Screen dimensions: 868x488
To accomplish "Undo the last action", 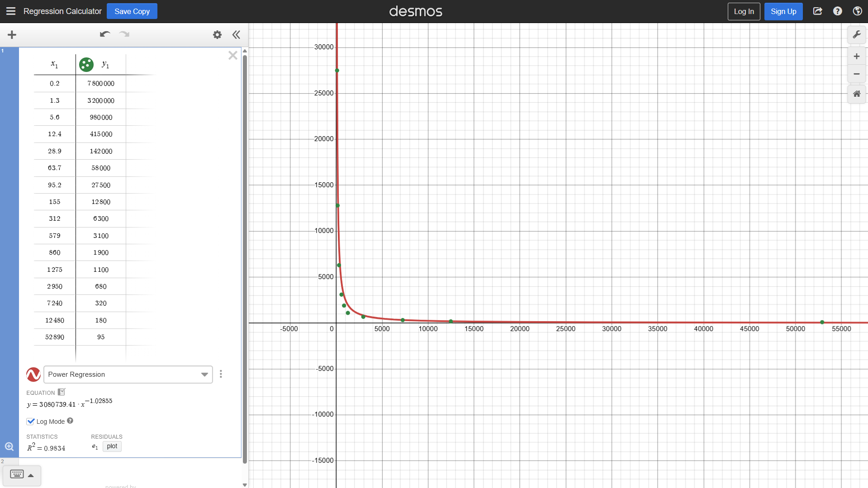I will 105,34.
